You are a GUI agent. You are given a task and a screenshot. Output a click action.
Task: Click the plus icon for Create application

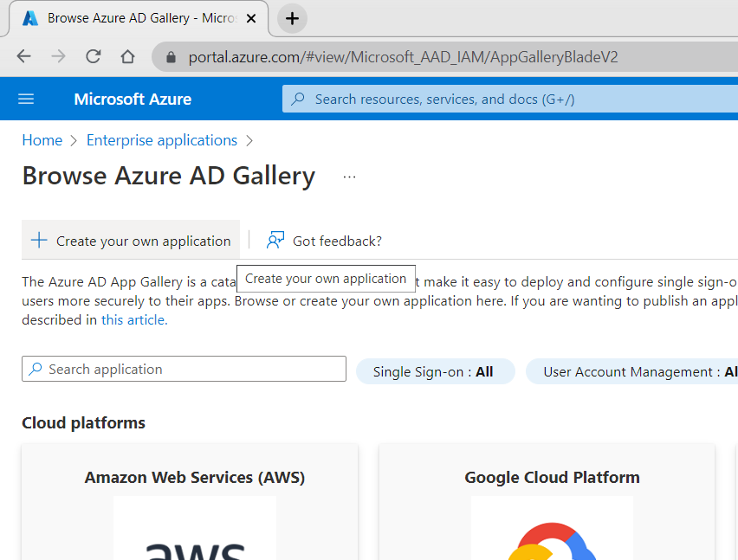39,240
